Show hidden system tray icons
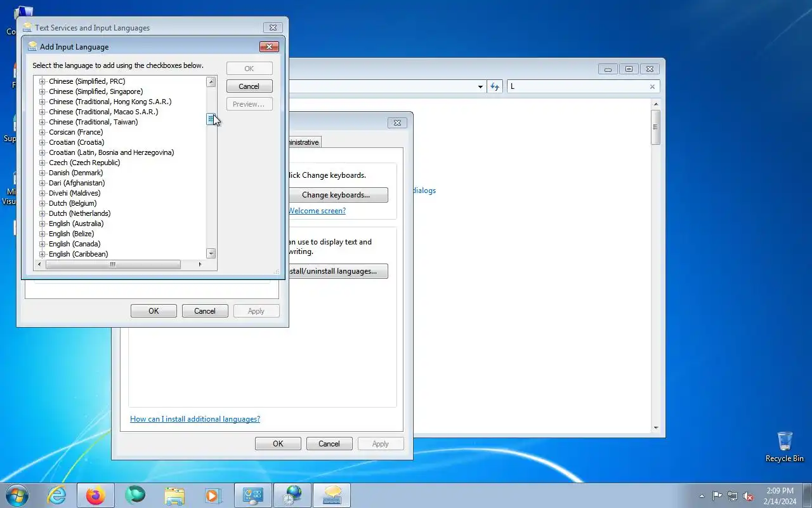 [x=702, y=497]
